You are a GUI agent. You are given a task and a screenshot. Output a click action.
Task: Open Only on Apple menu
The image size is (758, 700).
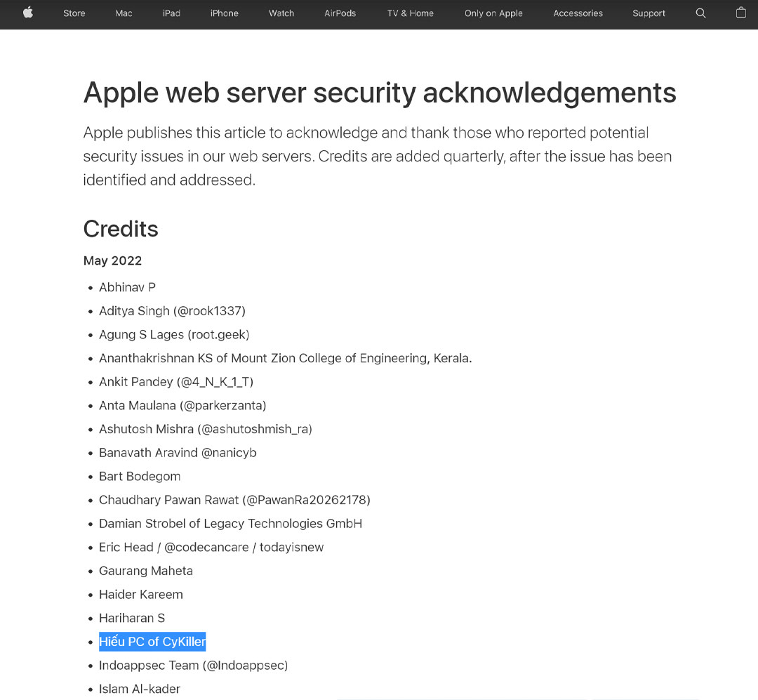[x=493, y=13]
